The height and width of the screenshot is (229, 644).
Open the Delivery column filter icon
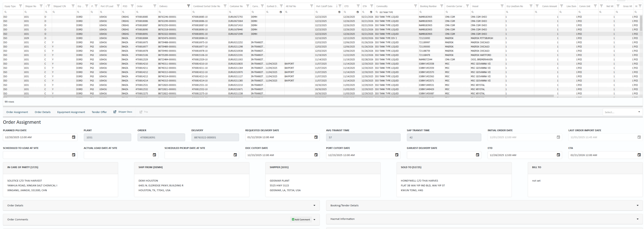(188, 6)
